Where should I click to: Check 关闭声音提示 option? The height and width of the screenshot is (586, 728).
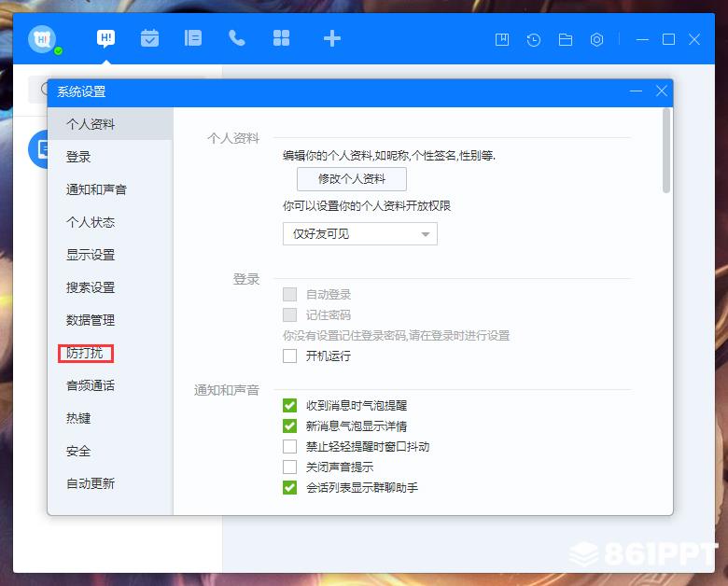[289, 467]
